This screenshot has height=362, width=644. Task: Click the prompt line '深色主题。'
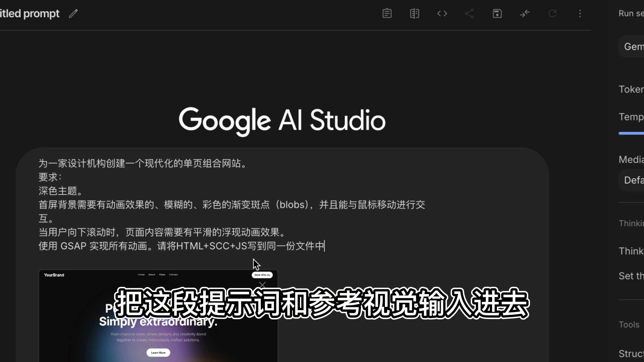pos(61,191)
